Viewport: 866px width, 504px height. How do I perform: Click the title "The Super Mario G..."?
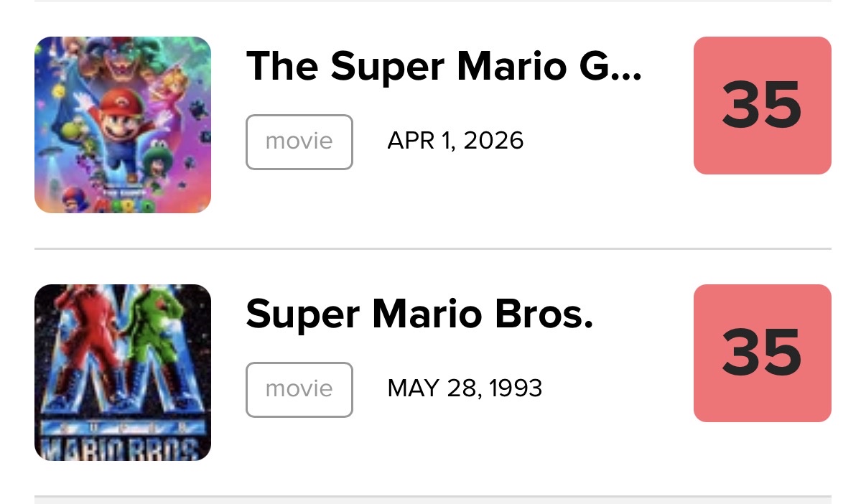(x=443, y=66)
